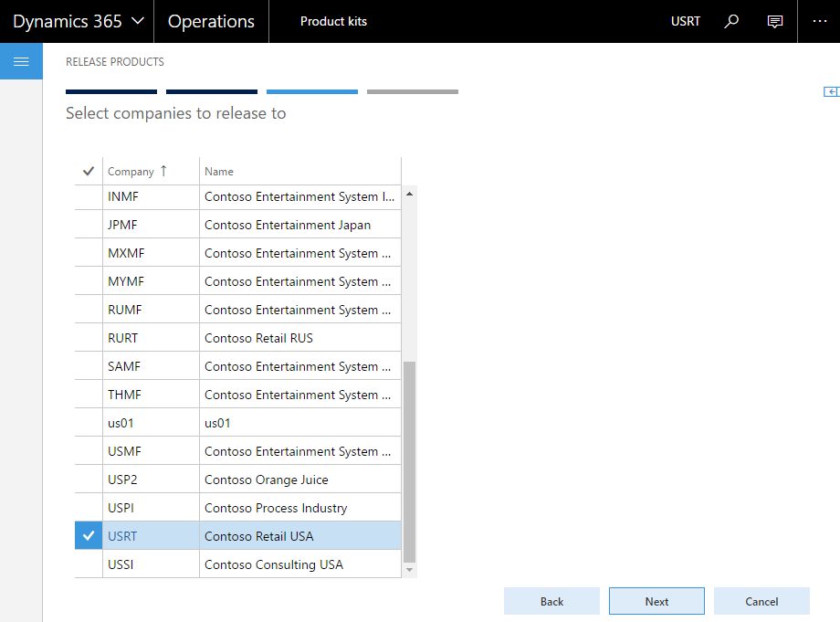The width and height of the screenshot is (840, 622).
Task: Open the hamburger navigation menu
Action: (x=21, y=61)
